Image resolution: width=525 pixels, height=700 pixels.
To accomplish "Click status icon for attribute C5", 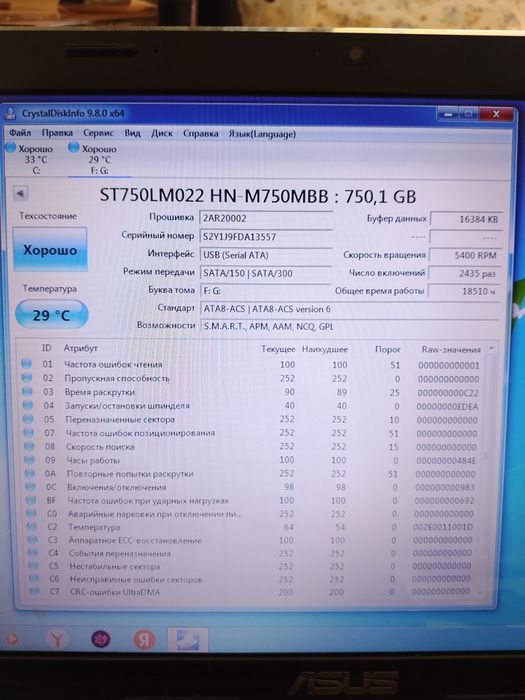I will pyautogui.click(x=33, y=566).
